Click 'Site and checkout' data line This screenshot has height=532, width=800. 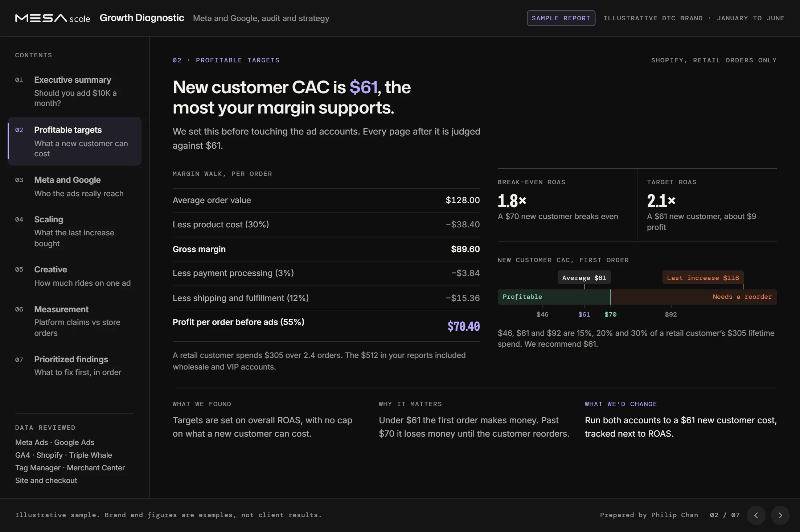point(46,481)
